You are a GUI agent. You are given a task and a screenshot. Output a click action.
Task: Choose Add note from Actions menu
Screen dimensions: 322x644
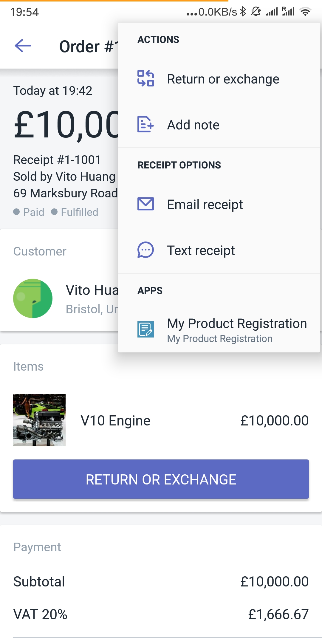(x=193, y=125)
